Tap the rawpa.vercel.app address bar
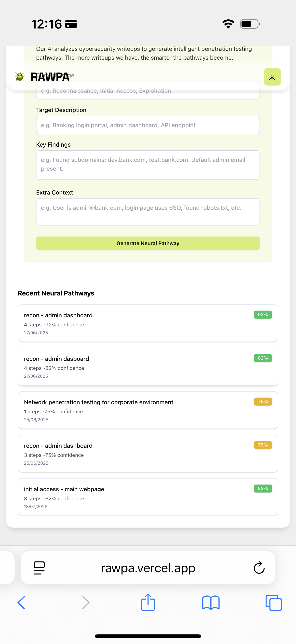The width and height of the screenshot is (296, 644). 148,568
